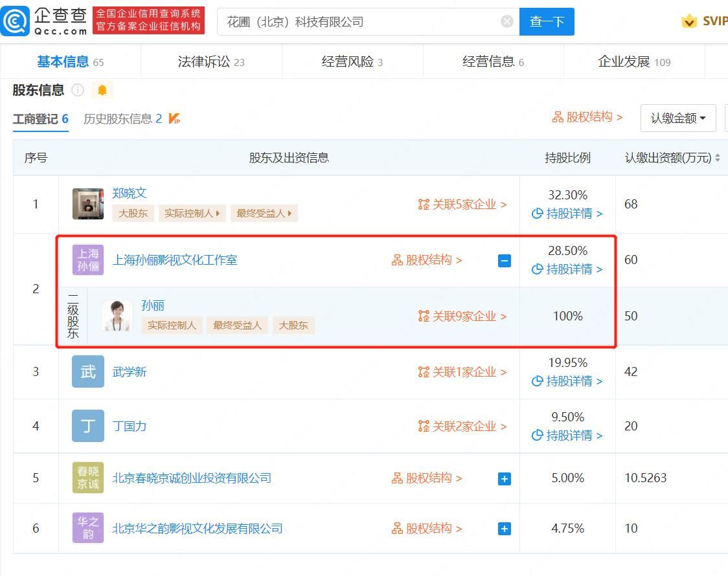Click the 华之韵 logo tile
The width and height of the screenshot is (728, 576).
point(87,527)
